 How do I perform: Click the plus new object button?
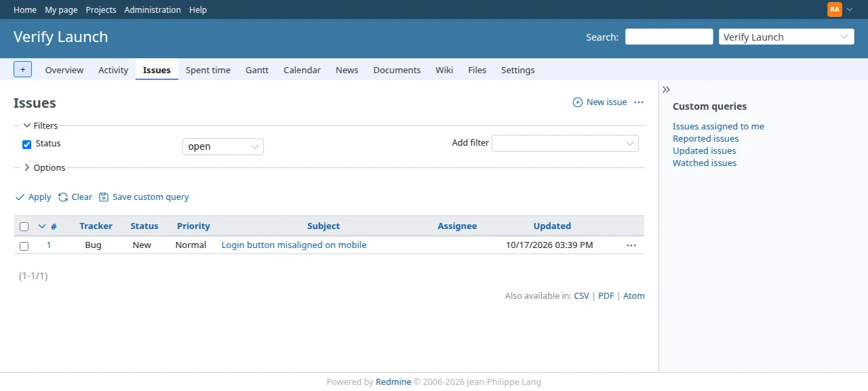pos(22,69)
